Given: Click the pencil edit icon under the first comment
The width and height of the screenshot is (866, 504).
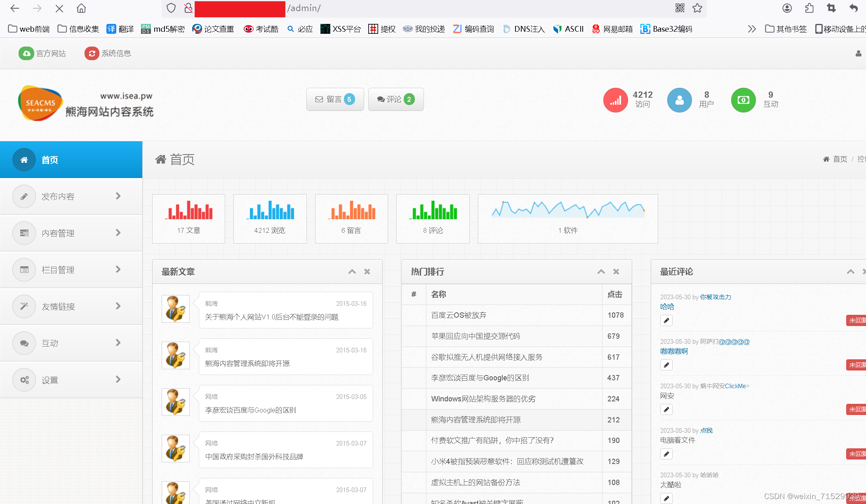Looking at the screenshot, I should tap(666, 320).
